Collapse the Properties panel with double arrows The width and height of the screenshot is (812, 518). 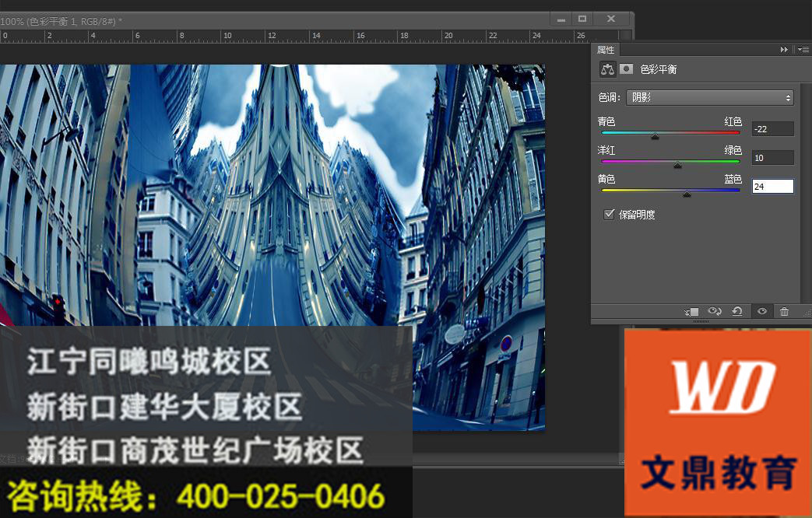[x=784, y=50]
